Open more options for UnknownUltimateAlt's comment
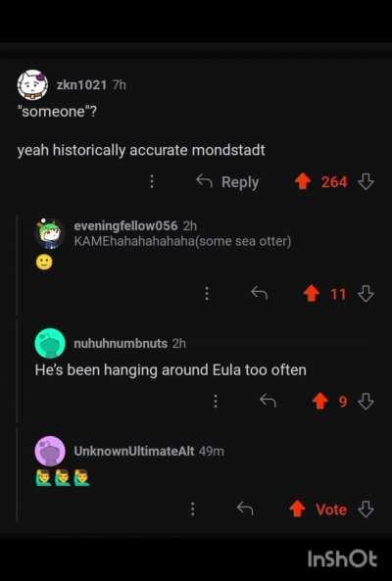This screenshot has height=581, width=392. click(x=193, y=509)
